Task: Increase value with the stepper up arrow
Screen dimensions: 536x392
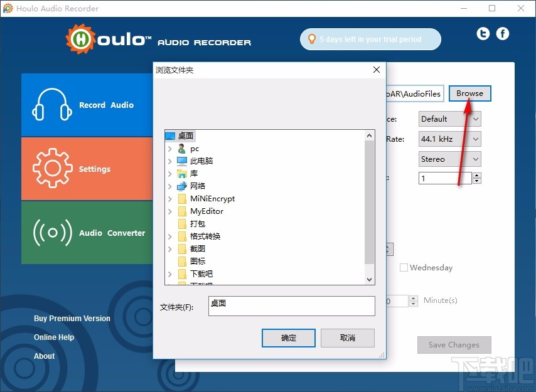Action: coord(476,174)
